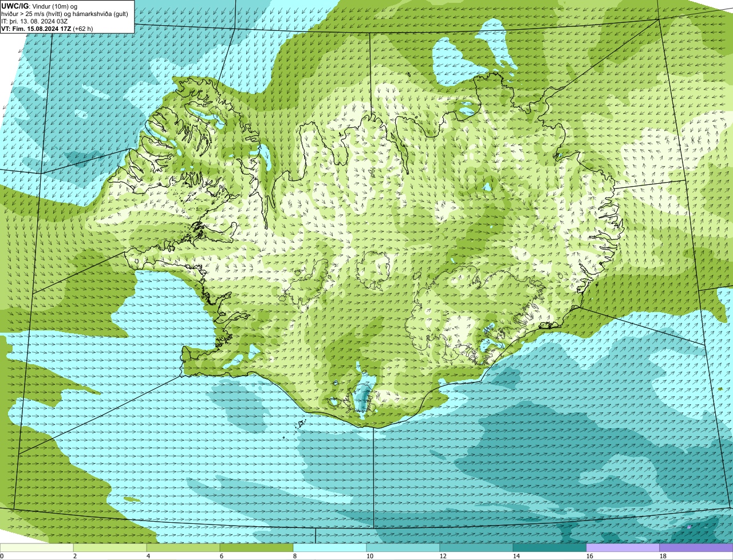733x560 pixels.
Task: Click the legend scale label '12'
Action: tap(443, 556)
